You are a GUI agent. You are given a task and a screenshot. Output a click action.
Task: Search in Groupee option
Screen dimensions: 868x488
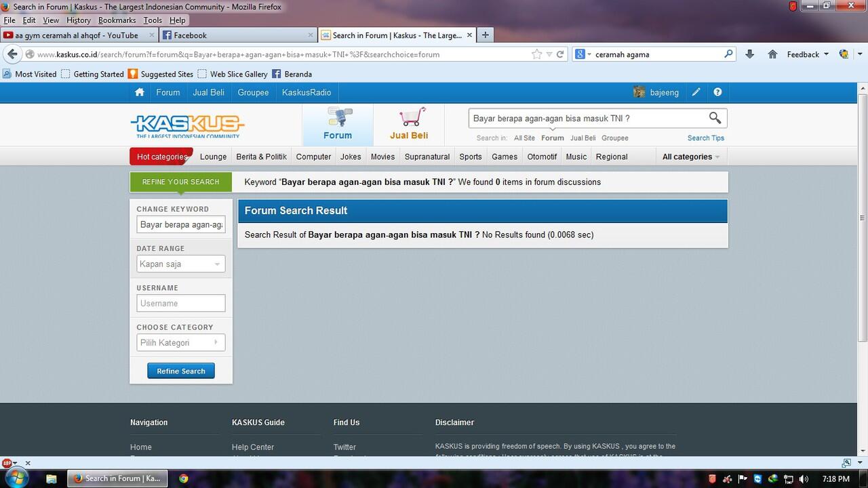(615, 138)
